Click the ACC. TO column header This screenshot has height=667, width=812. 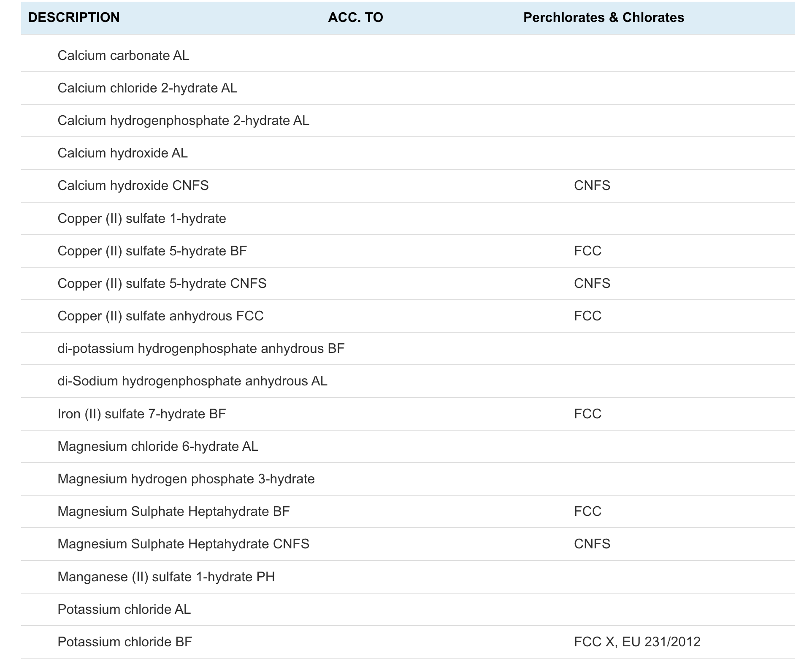[355, 17]
